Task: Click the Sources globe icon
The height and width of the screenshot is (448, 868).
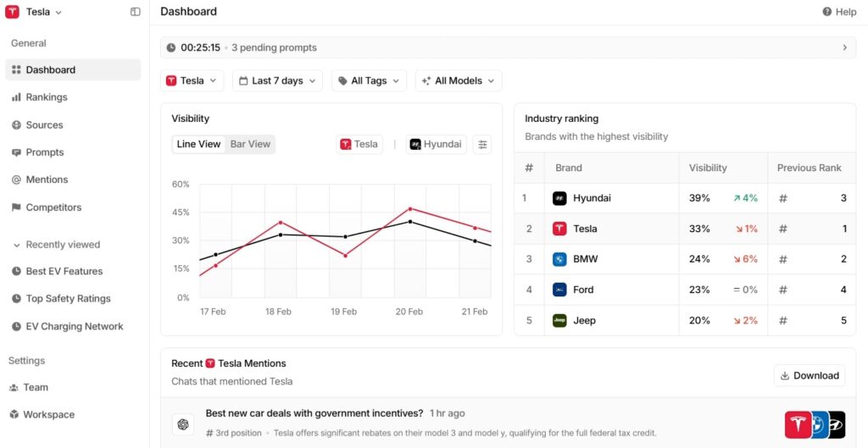Action: (x=16, y=125)
